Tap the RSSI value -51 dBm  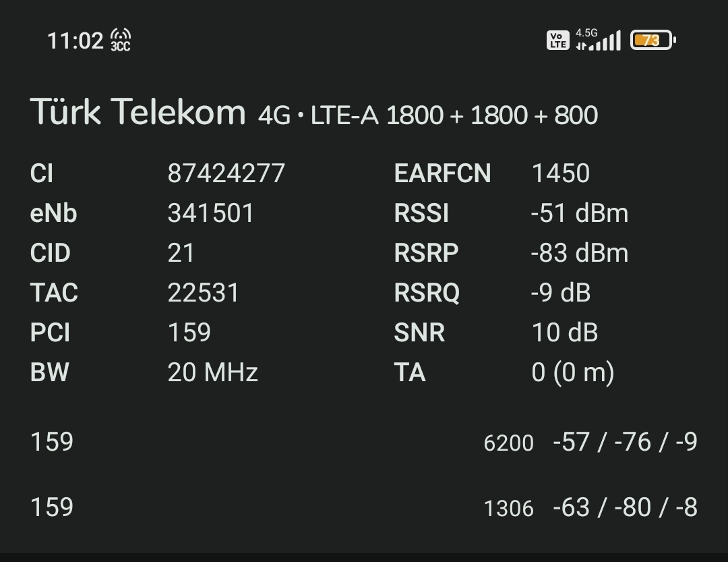click(x=580, y=213)
